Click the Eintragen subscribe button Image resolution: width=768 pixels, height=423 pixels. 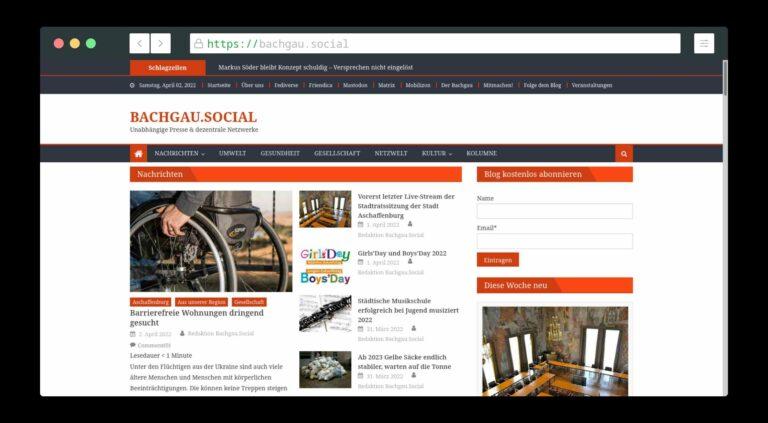(x=498, y=260)
